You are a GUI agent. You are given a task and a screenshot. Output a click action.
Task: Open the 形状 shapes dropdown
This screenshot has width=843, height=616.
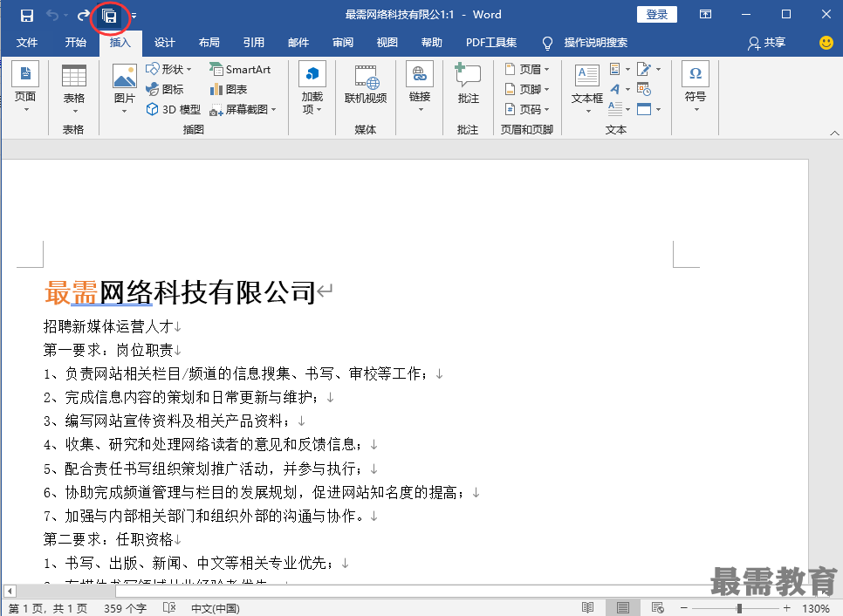(x=168, y=69)
